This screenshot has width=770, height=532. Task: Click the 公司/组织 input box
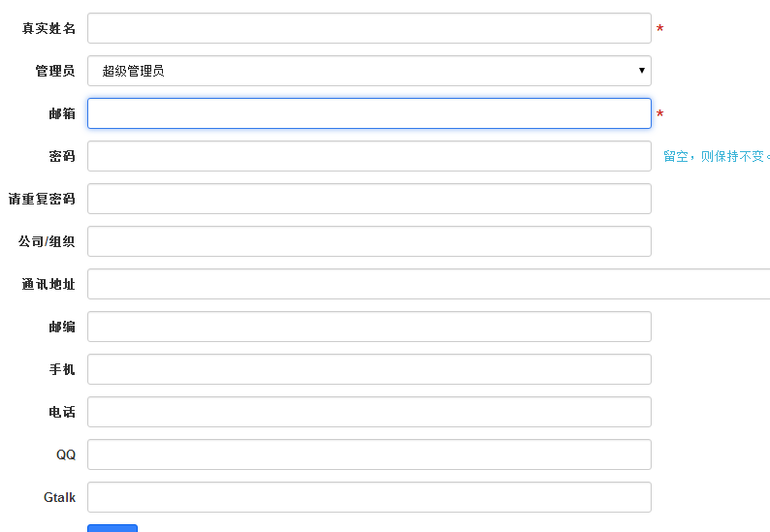pyautogui.click(x=369, y=241)
